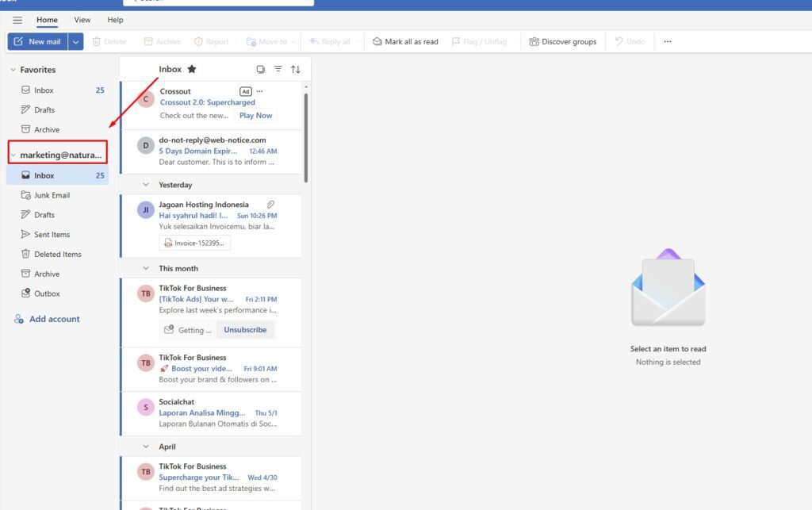Click the Play Now ad button
This screenshot has width=812, height=510.
[x=256, y=116]
